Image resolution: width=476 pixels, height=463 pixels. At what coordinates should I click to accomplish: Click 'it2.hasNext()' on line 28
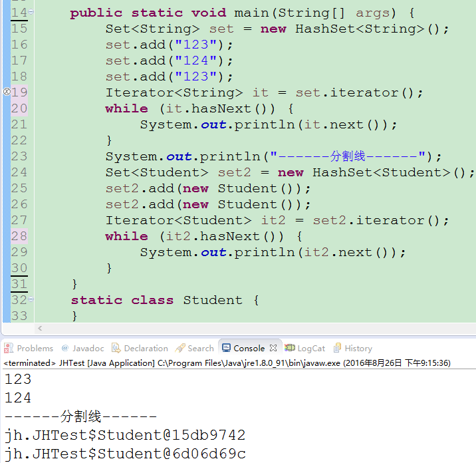(225, 236)
